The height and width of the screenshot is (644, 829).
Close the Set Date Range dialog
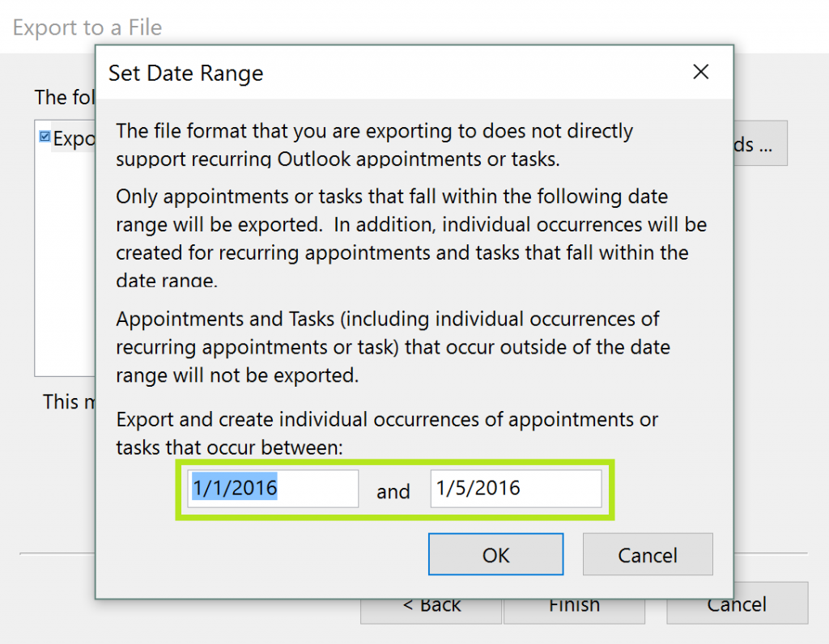701,73
